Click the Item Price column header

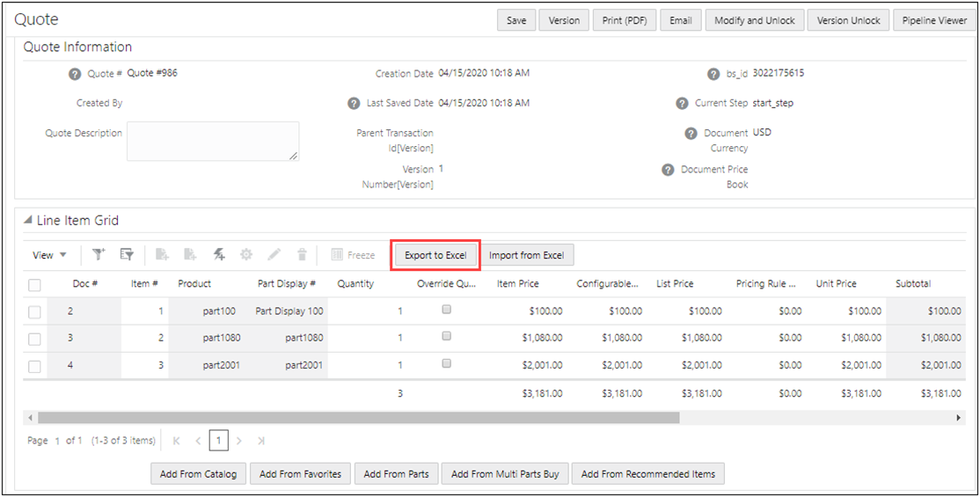(x=518, y=284)
